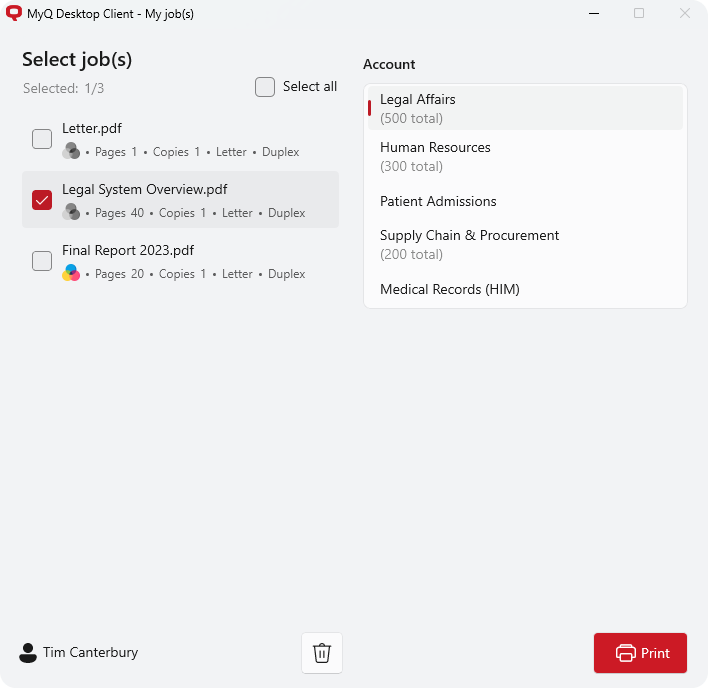The width and height of the screenshot is (709, 688).
Task: Click the Final Report 2023.pdf job title
Action: coord(128,250)
